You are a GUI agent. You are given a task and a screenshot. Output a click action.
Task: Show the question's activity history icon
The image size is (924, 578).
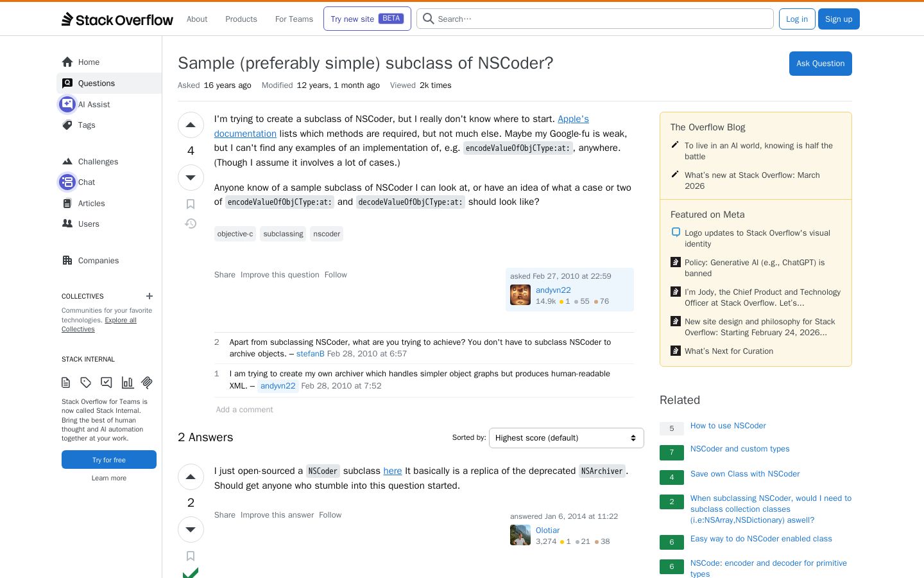click(x=191, y=223)
